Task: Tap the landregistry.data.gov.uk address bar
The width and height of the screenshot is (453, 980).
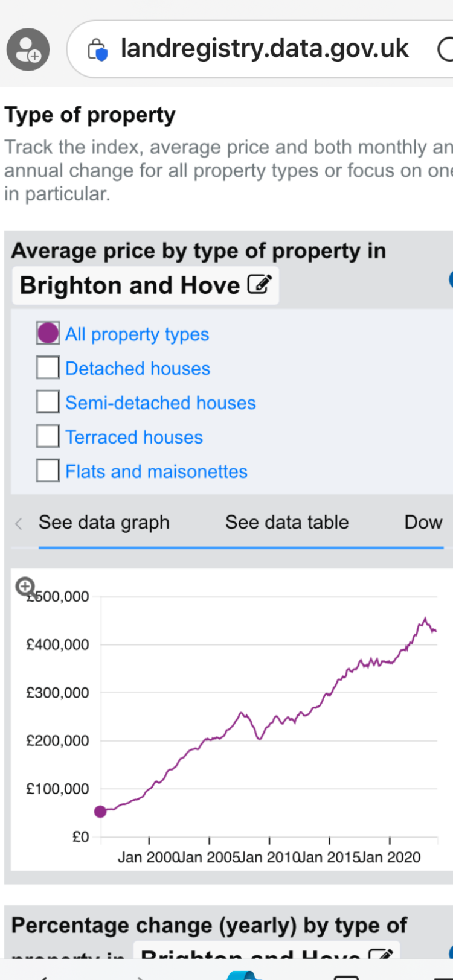Action: (x=264, y=49)
